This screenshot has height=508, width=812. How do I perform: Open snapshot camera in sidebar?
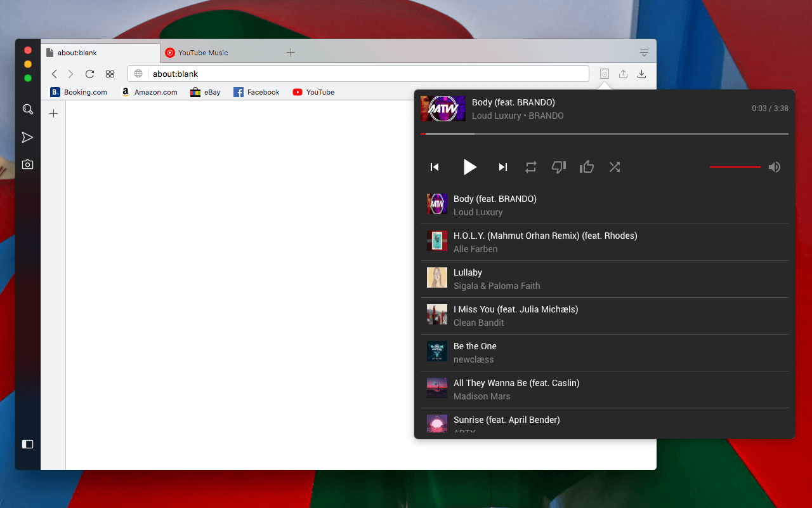(x=27, y=164)
